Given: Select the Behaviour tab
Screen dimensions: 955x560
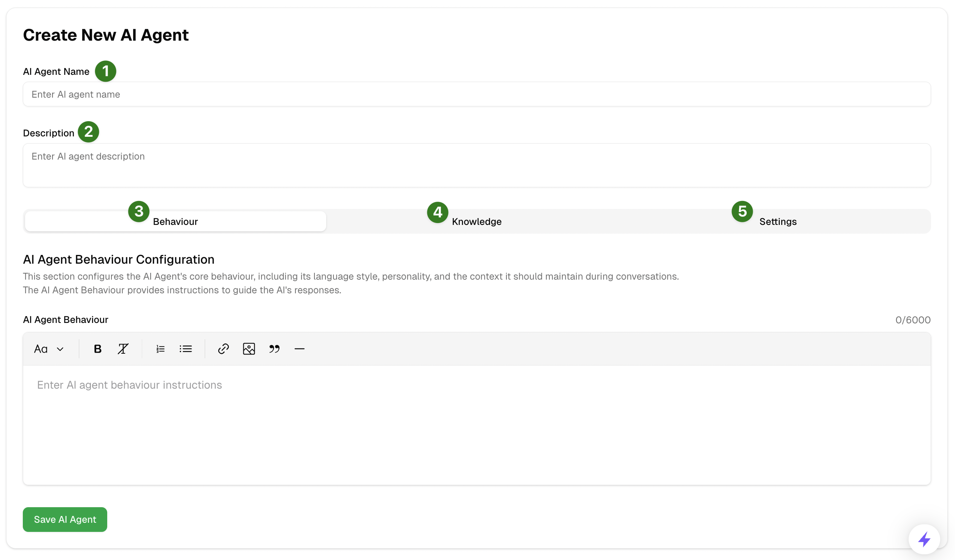Looking at the screenshot, I should (175, 221).
